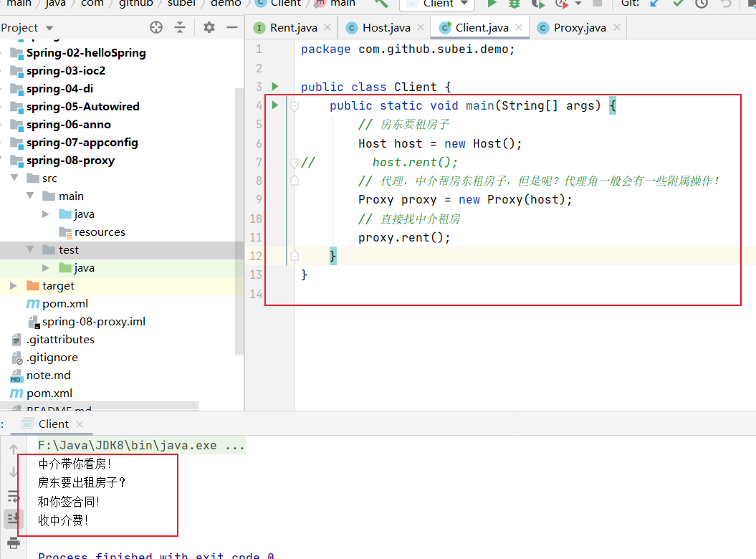Toggle fold marker at main method line

295,106
